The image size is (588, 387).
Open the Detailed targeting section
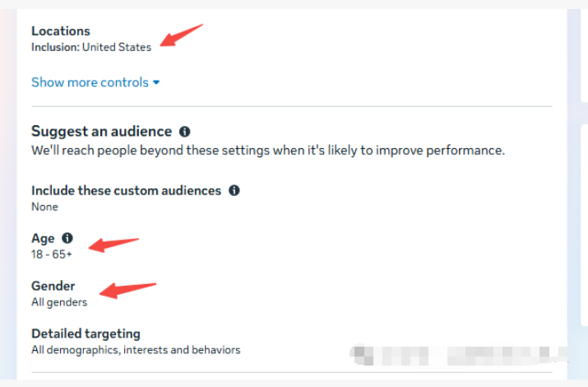[86, 333]
